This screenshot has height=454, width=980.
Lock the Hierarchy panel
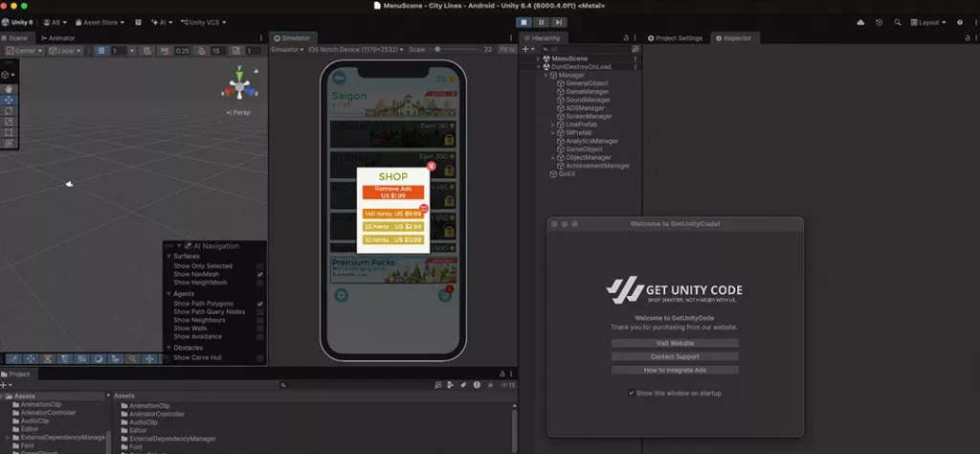(626, 38)
